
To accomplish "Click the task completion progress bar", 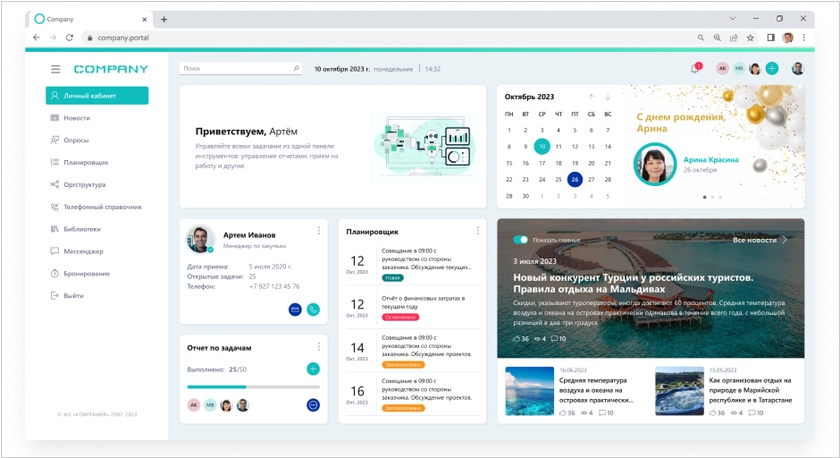I will 245,386.
